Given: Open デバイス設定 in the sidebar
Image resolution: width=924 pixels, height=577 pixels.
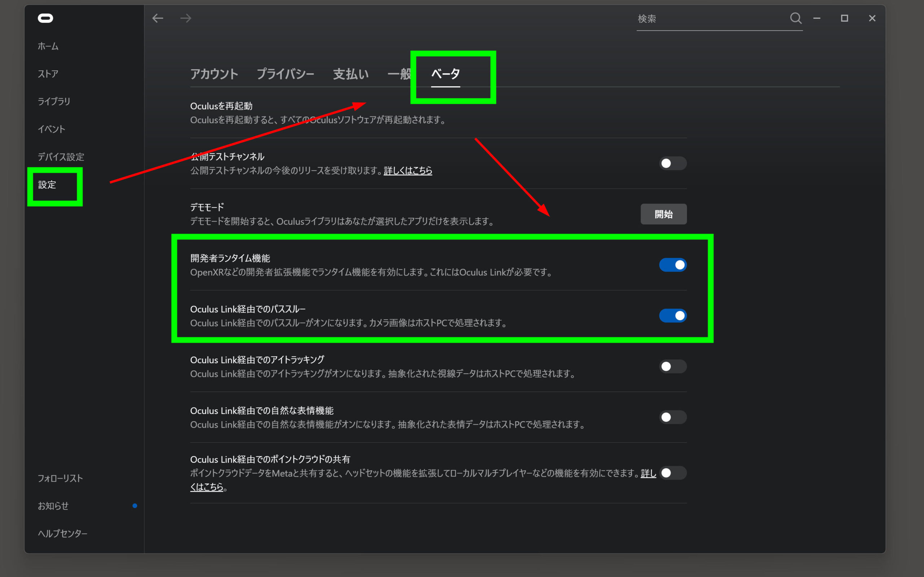Looking at the screenshot, I should 61,157.
